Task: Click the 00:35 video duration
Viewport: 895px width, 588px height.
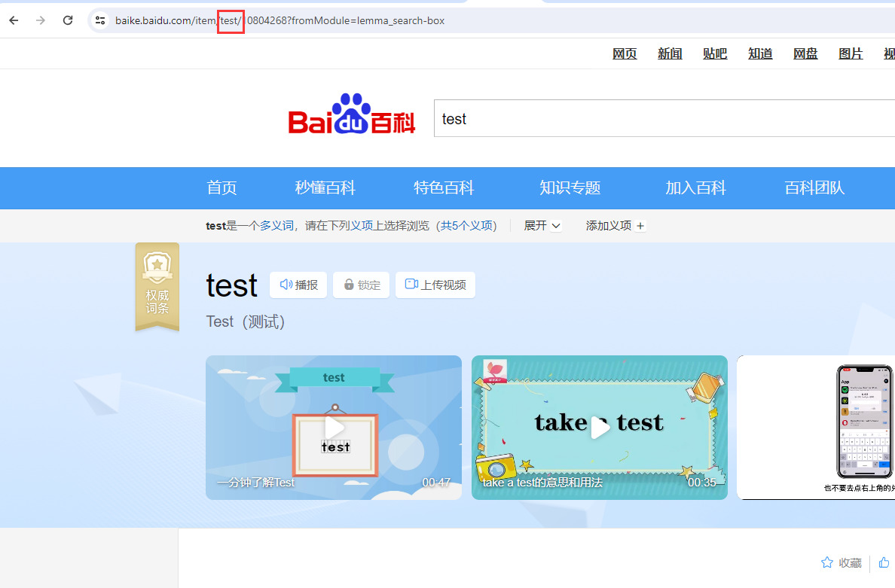Action: click(701, 483)
